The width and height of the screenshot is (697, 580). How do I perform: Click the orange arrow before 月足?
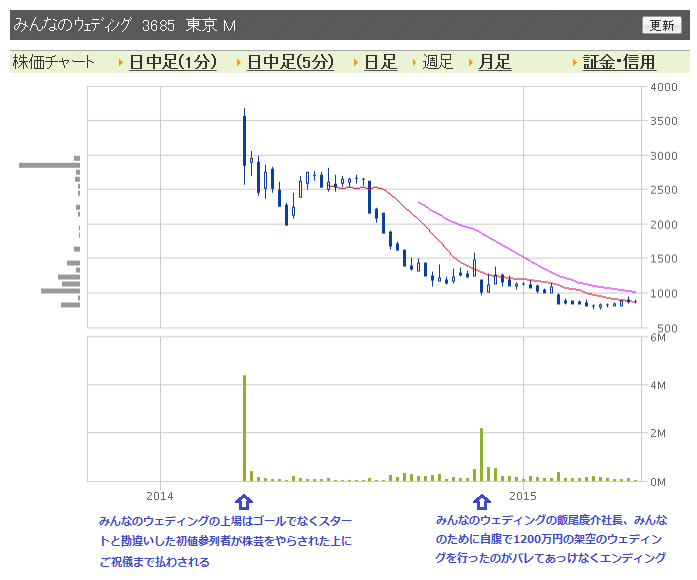471,63
